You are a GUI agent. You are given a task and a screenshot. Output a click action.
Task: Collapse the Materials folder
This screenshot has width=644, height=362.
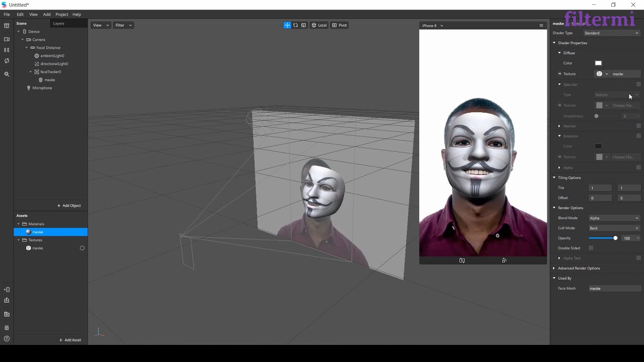19,224
